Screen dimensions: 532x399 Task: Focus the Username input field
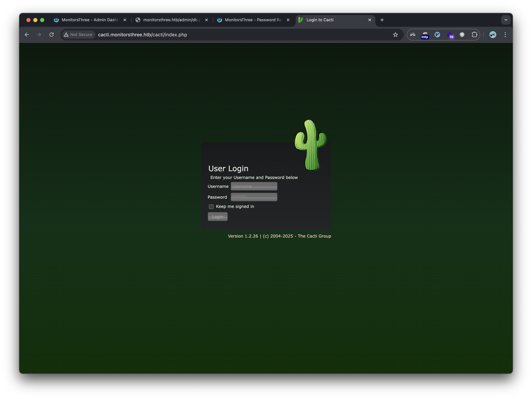[254, 186]
